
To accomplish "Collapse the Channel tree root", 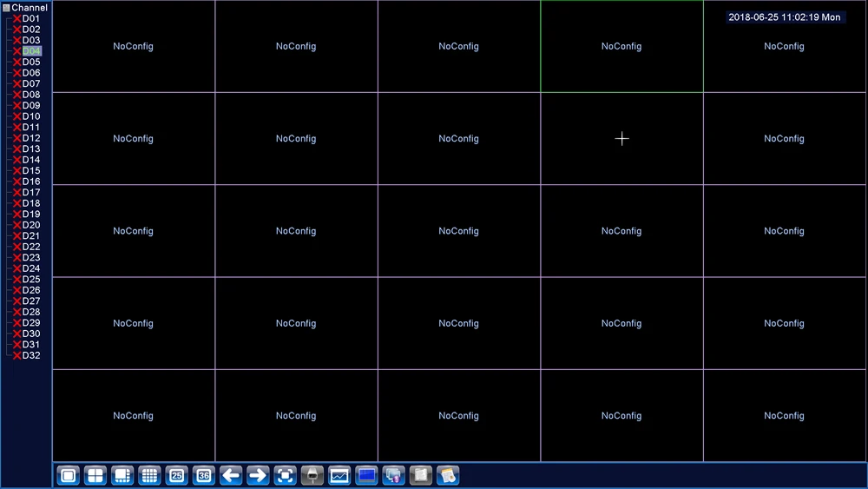I will [6, 8].
